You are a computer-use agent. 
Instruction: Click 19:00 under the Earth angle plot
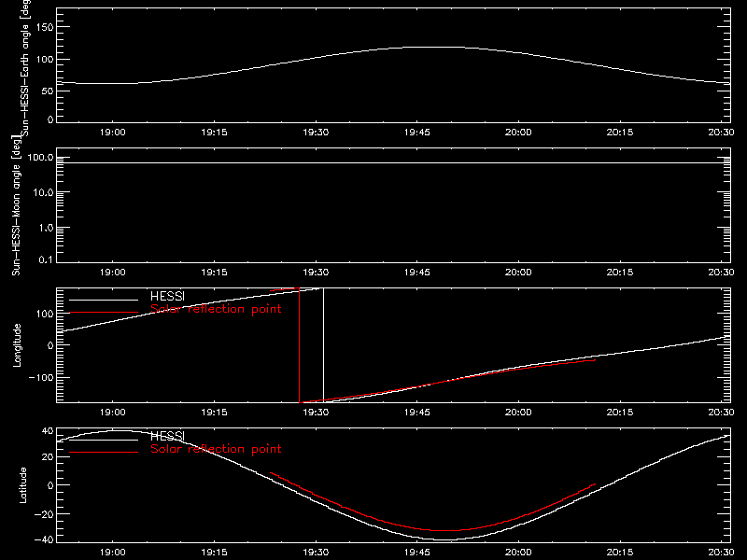coord(113,133)
